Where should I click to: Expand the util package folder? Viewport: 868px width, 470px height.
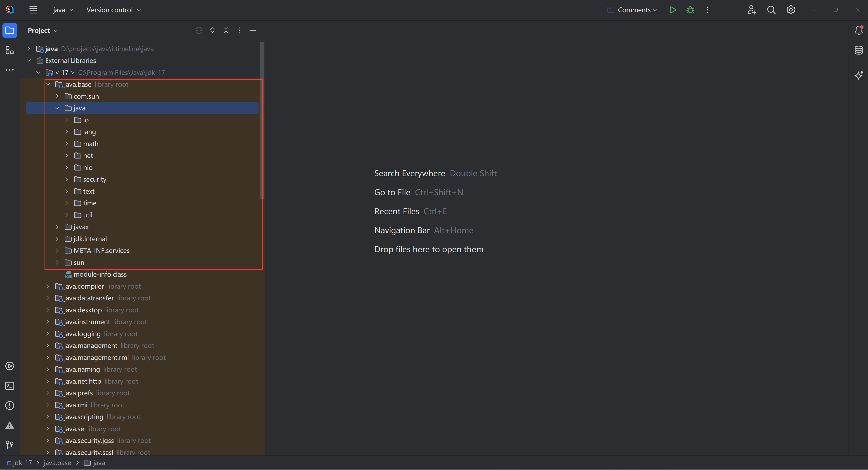[67, 215]
